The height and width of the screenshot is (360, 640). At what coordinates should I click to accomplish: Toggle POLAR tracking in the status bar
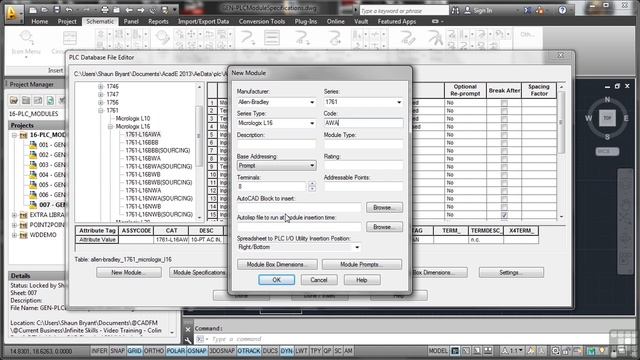[176, 351]
